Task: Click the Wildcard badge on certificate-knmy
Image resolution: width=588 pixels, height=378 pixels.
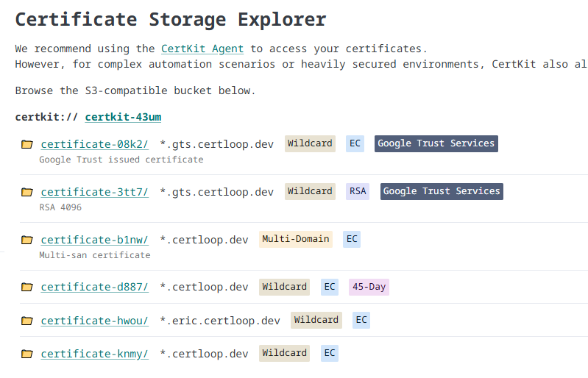Action: click(285, 353)
